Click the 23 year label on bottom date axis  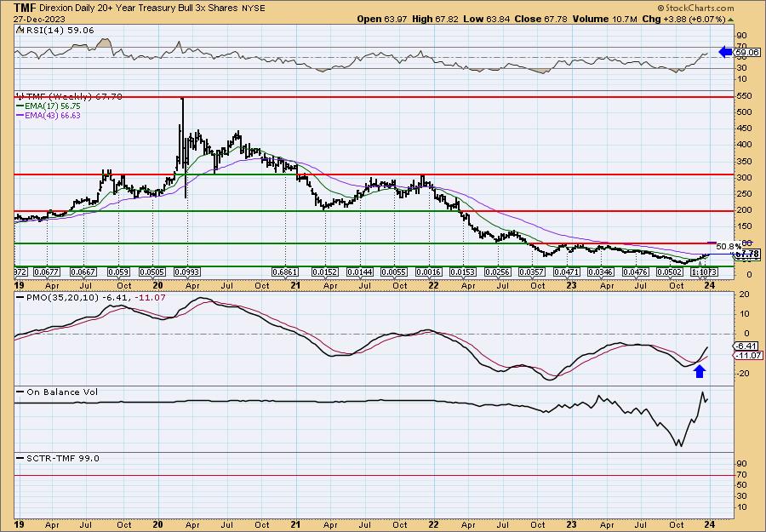click(x=571, y=524)
